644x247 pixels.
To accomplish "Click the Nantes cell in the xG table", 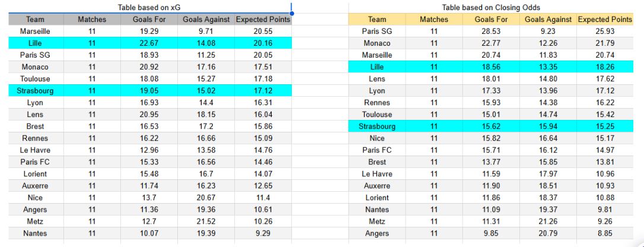I will tap(35, 233).
